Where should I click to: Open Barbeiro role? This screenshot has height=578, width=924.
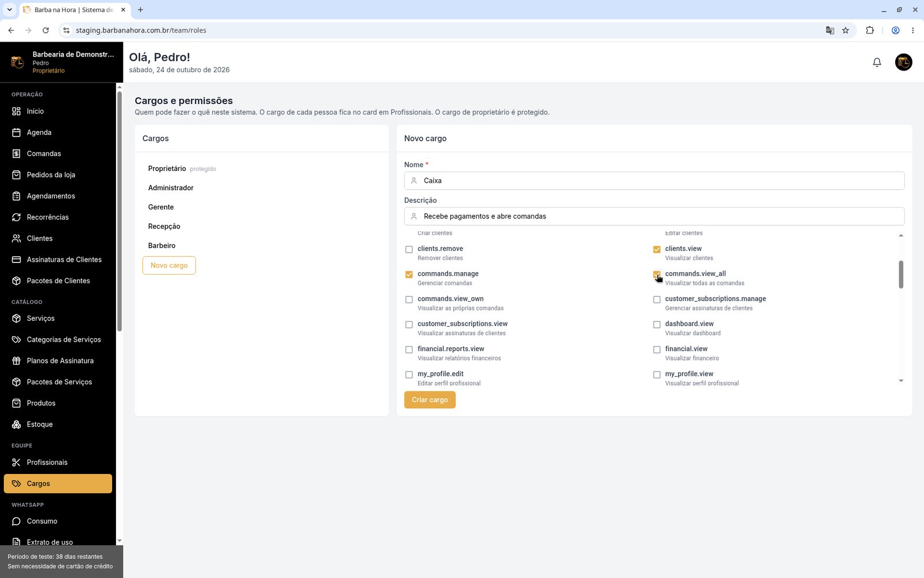162,246
